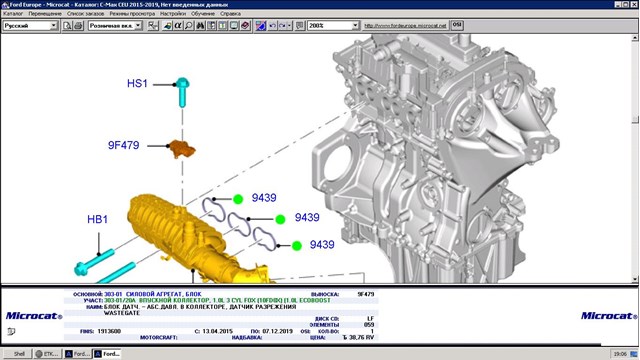Image resolution: width=640 pixels, height=360 pixels.
Task: Open the Список заказов menu
Action: click(86, 13)
